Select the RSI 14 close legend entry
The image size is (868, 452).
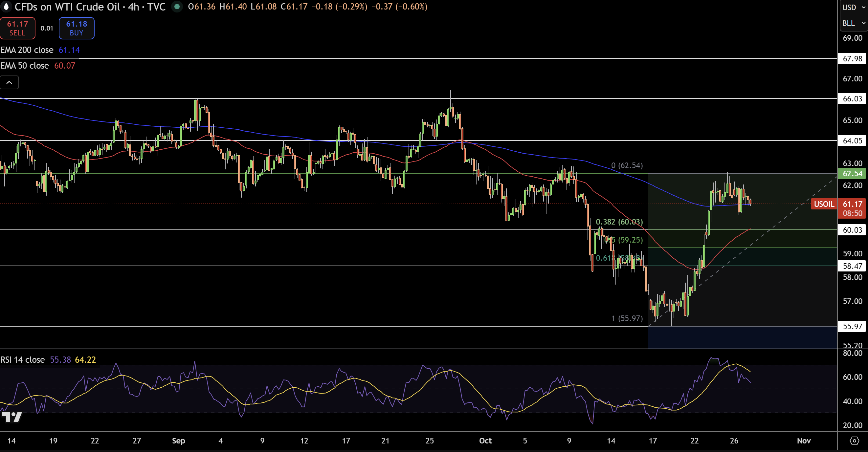click(23, 359)
